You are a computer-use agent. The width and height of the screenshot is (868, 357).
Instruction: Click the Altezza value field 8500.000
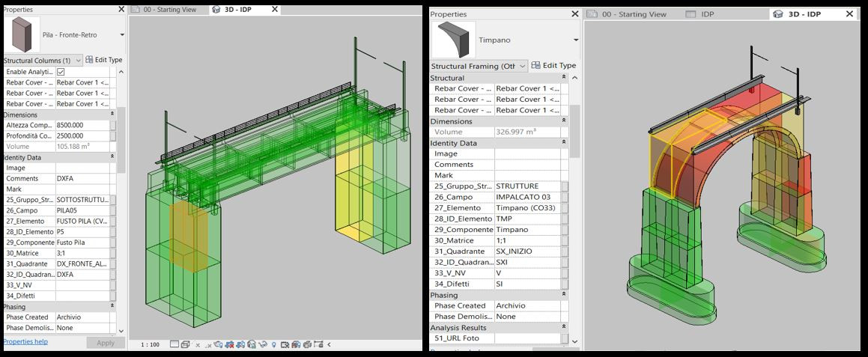[x=81, y=126]
